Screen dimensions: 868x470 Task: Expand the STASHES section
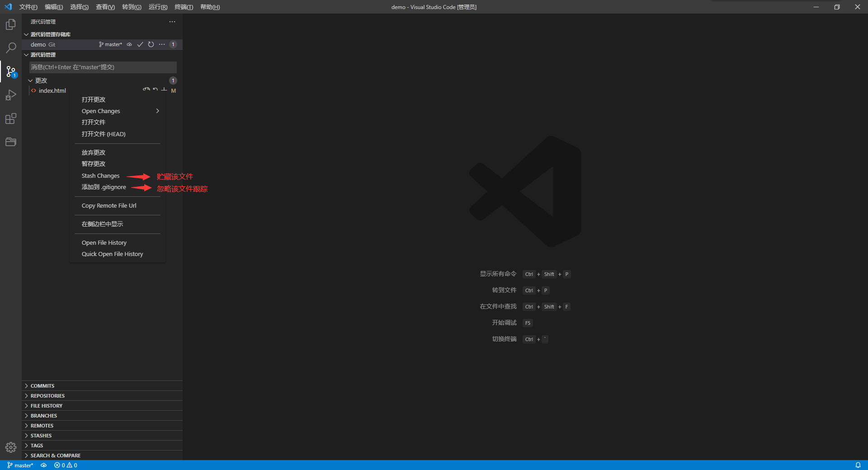tap(102, 436)
